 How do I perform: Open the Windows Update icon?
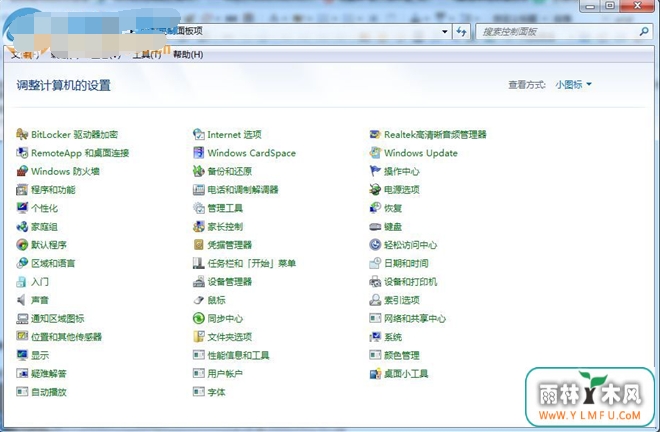tap(375, 153)
